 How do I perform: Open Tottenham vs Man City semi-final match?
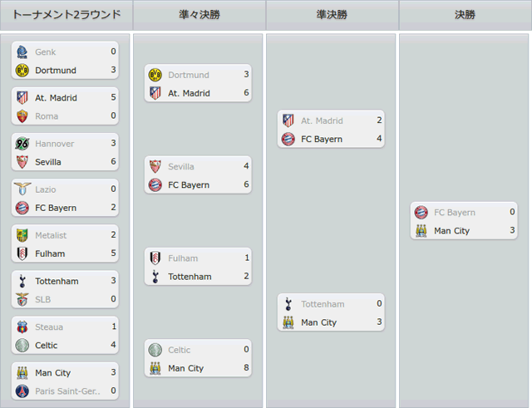click(x=331, y=312)
